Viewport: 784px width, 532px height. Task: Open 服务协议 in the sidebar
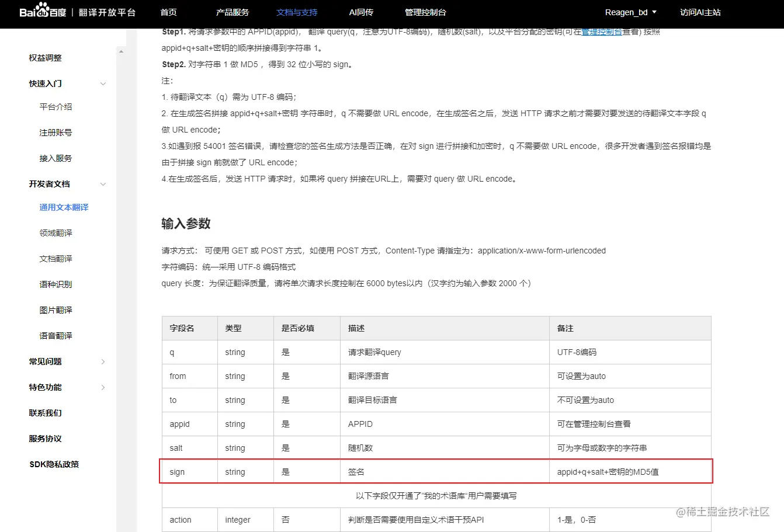(46, 439)
